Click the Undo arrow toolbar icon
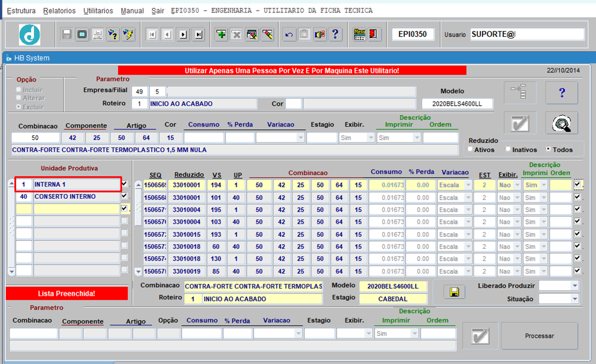596x364 pixels. pyautogui.click(x=289, y=34)
